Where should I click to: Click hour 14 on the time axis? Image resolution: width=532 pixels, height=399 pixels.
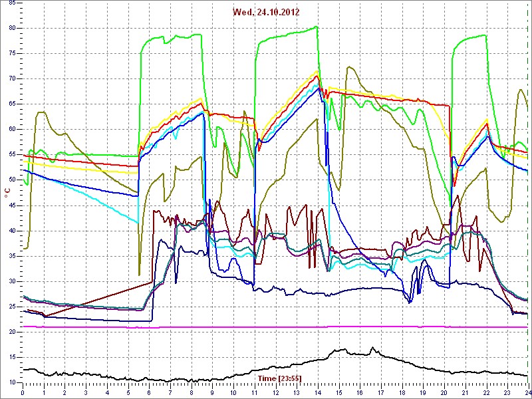click(317, 393)
